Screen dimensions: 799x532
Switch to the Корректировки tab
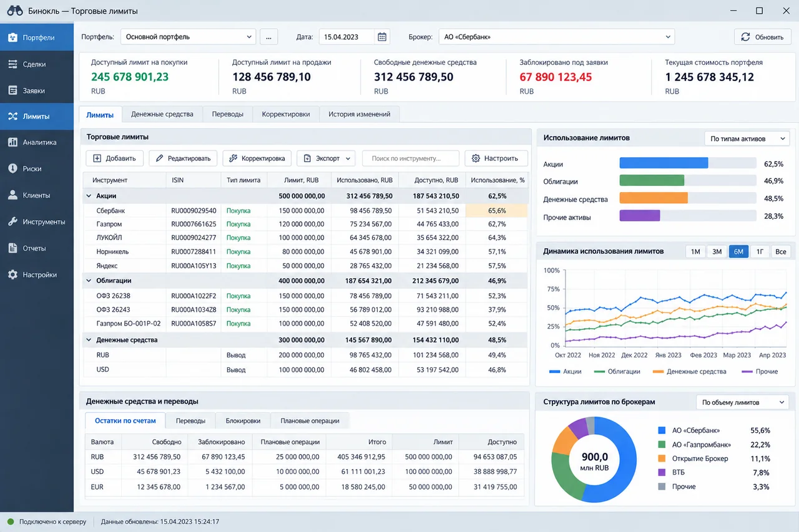286,114
